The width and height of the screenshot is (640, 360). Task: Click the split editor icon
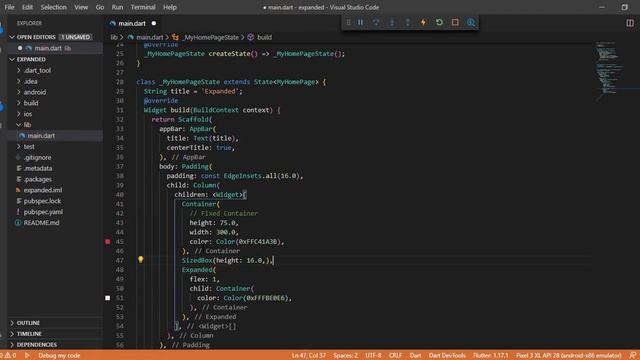coord(630,23)
